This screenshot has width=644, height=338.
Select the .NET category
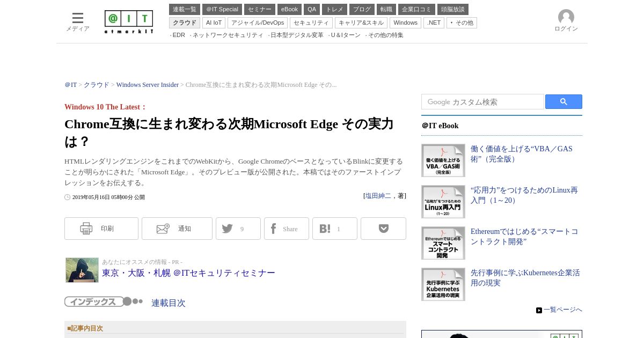point(434,23)
